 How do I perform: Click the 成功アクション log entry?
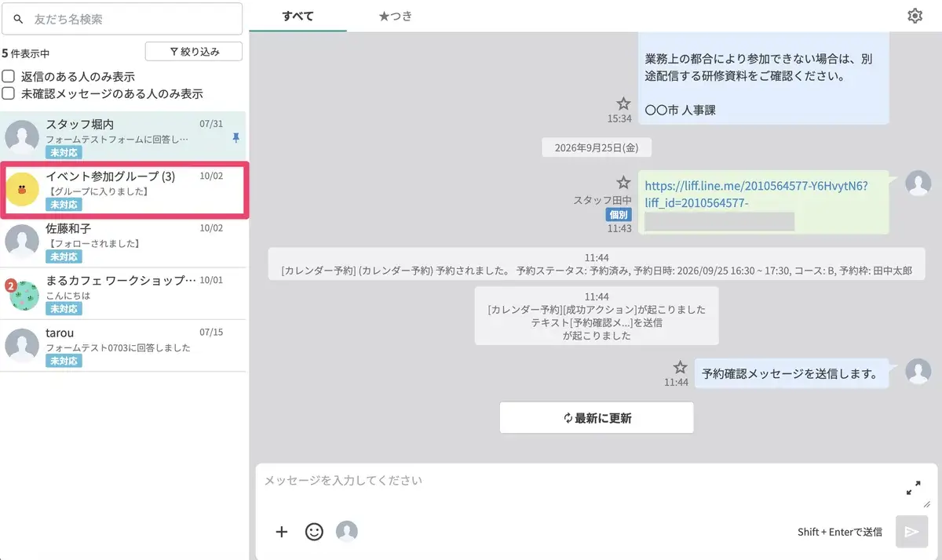pyautogui.click(x=597, y=316)
